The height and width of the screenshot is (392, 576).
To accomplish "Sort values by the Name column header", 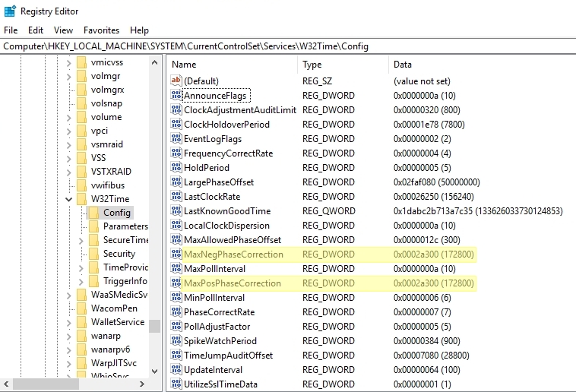I will pyautogui.click(x=228, y=65).
